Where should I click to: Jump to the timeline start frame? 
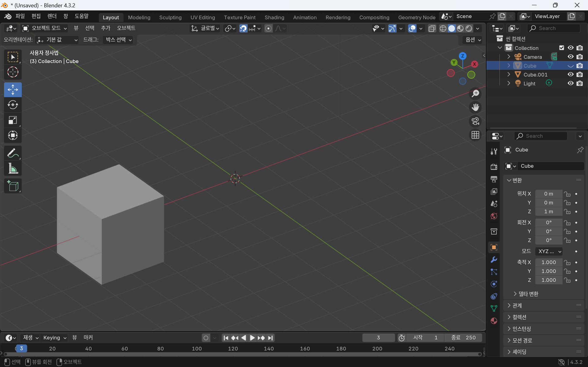226,338
